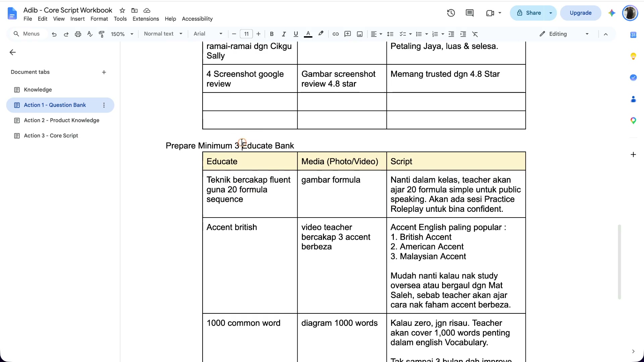Open the zoom level 150% dropdown
644x362 pixels.
pos(122,34)
